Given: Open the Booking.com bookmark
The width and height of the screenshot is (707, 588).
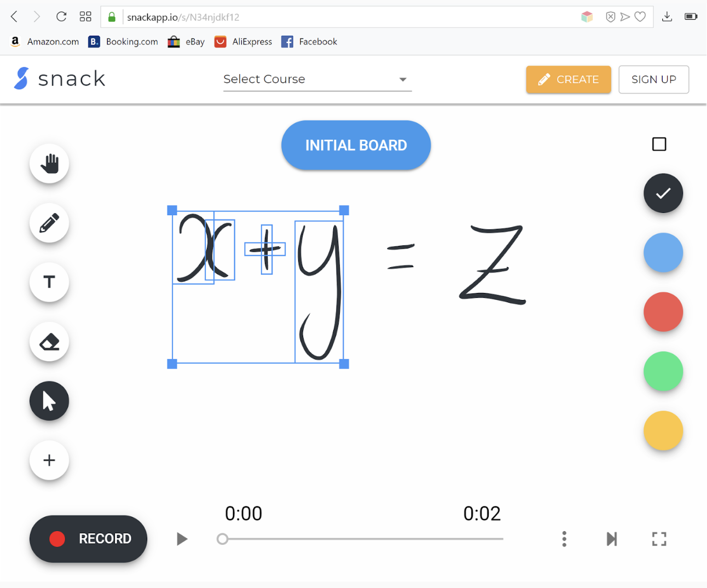Looking at the screenshot, I should tap(123, 41).
